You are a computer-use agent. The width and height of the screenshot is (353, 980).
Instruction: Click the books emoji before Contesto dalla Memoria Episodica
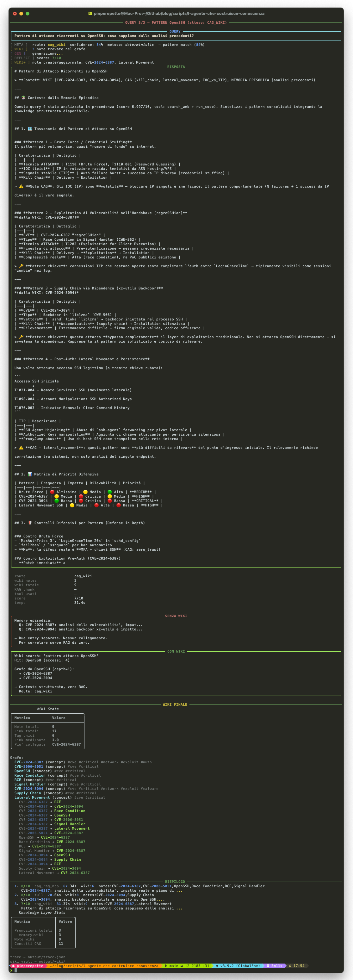[23, 98]
